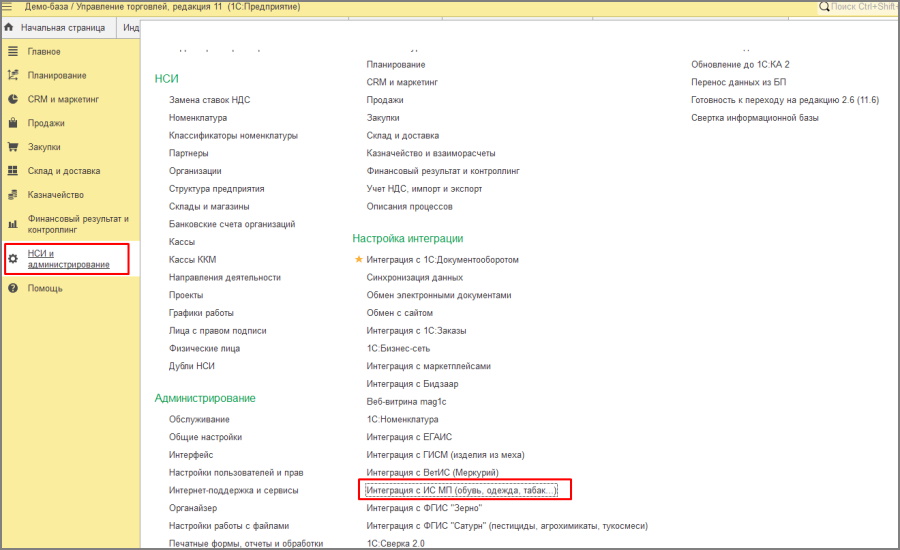Open Интеграция с ЕГАИС link
900x550 pixels.
[x=409, y=437]
